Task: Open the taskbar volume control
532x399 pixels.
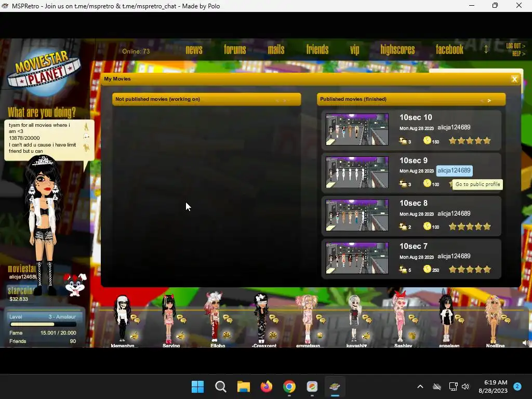Action: tap(465, 387)
